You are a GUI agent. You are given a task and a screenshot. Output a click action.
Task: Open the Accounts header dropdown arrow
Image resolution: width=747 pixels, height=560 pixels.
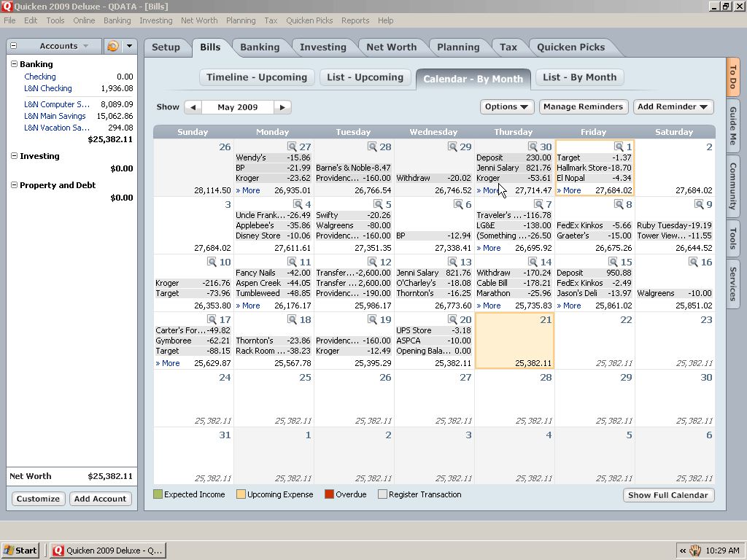coord(86,46)
